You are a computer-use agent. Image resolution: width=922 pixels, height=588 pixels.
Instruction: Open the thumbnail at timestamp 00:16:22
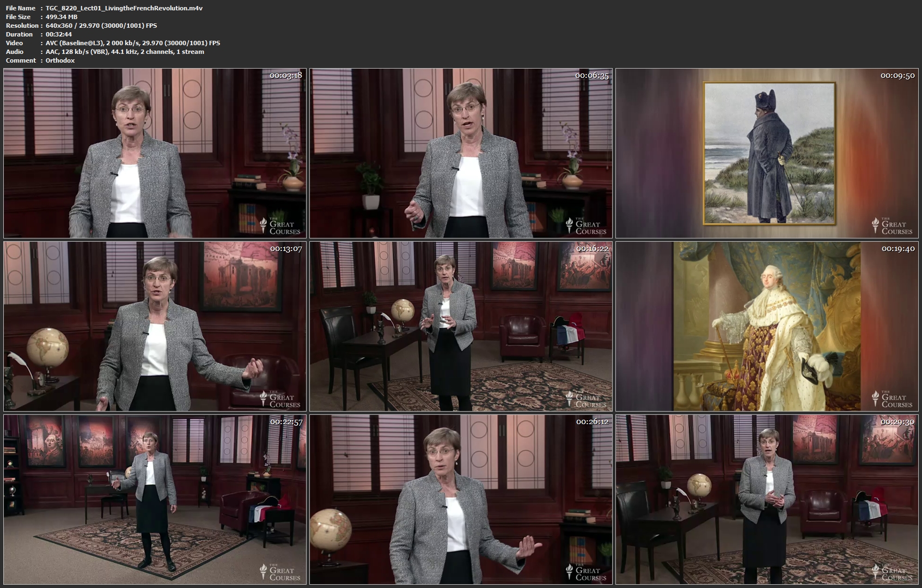tap(461, 326)
